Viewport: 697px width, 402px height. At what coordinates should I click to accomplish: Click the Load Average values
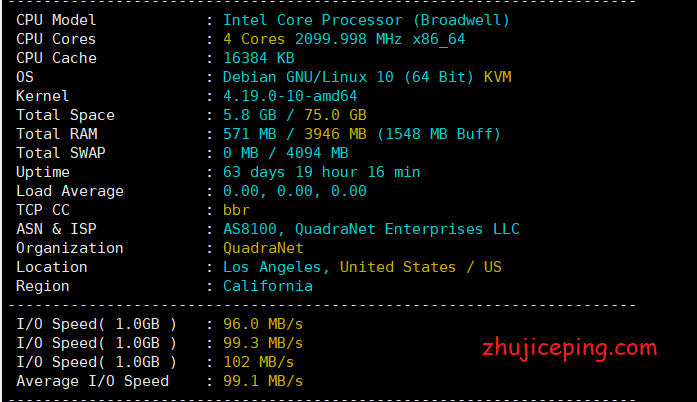(295, 191)
